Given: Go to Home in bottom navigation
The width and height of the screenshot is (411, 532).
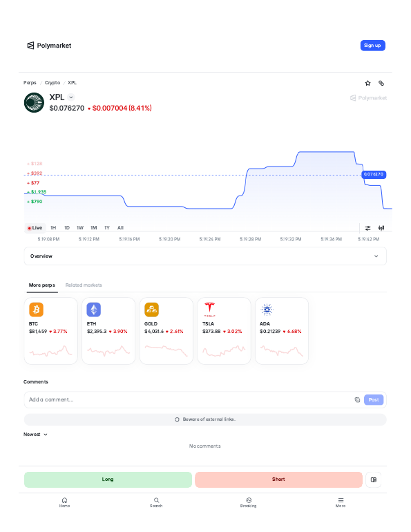Looking at the screenshot, I should pyautogui.click(x=64, y=502).
